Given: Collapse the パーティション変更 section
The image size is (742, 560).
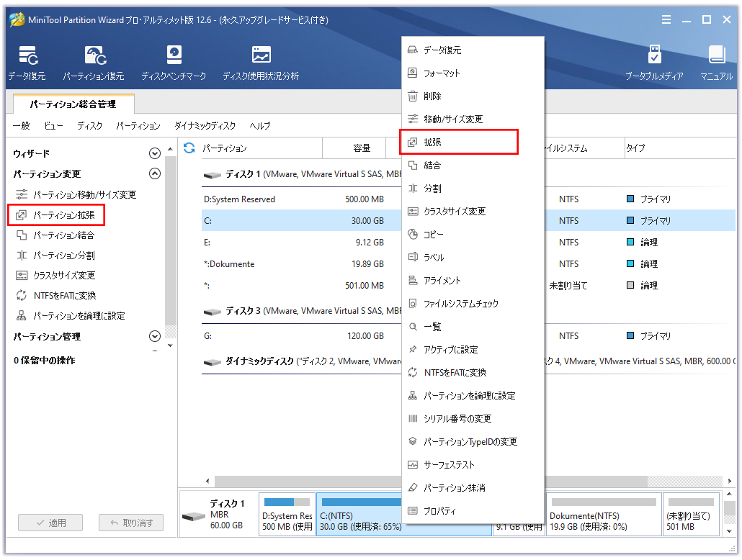Looking at the screenshot, I should coord(154,173).
